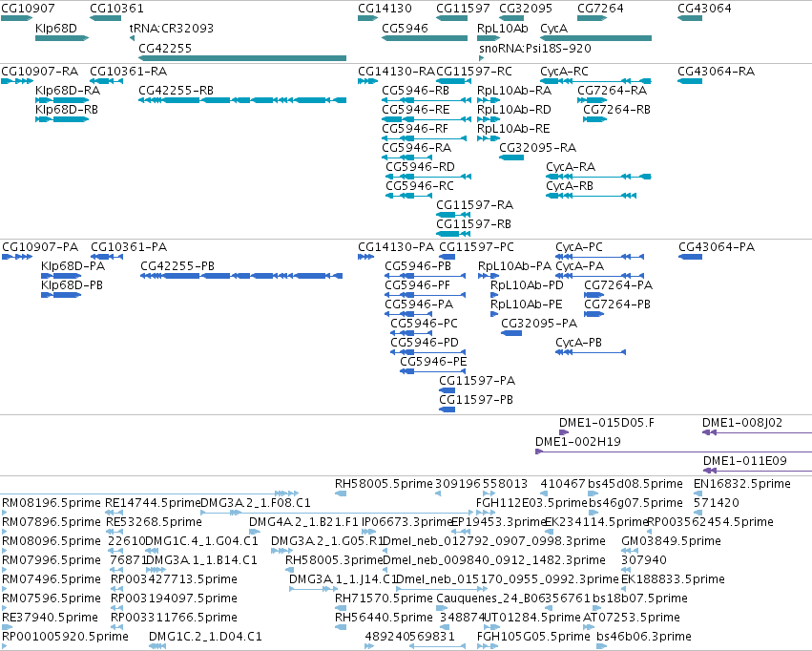This screenshot has width=812, height=651.
Task: Click protein CG10907-PA label
Action: (40, 246)
